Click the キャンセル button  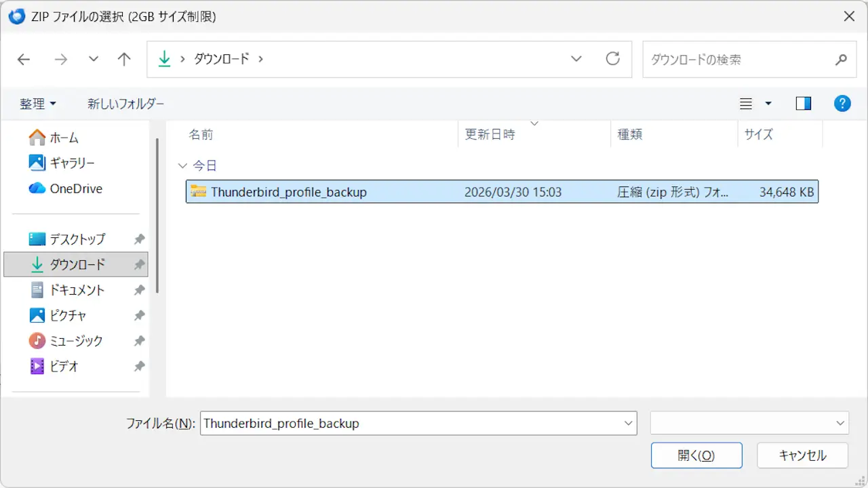pos(802,455)
